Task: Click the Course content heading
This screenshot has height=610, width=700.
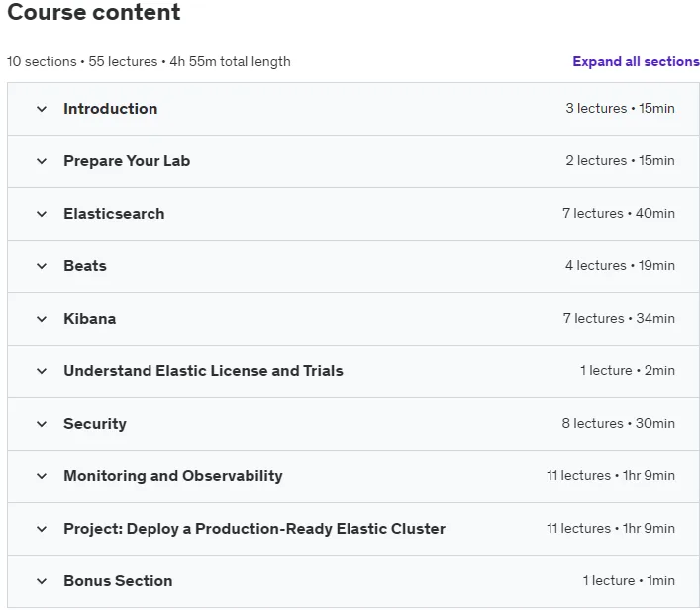Action: point(94,12)
